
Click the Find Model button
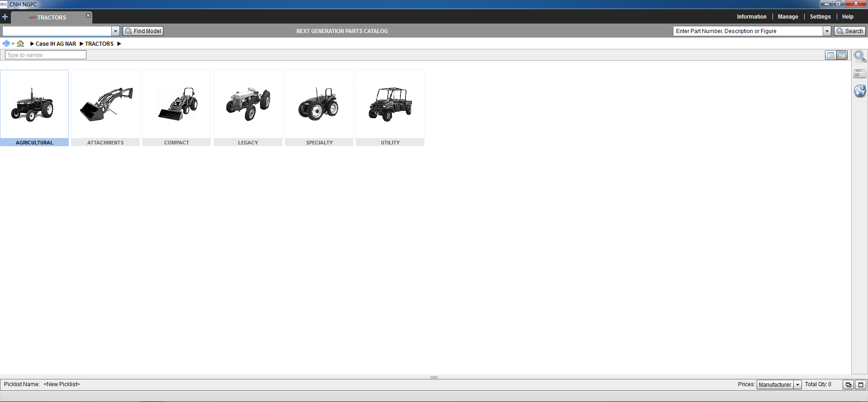[x=143, y=31]
